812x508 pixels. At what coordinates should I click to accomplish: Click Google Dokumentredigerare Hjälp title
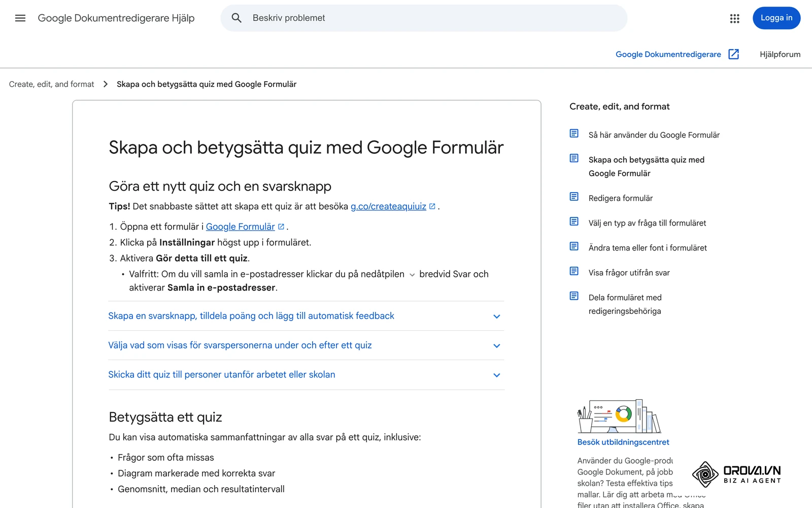click(x=116, y=18)
